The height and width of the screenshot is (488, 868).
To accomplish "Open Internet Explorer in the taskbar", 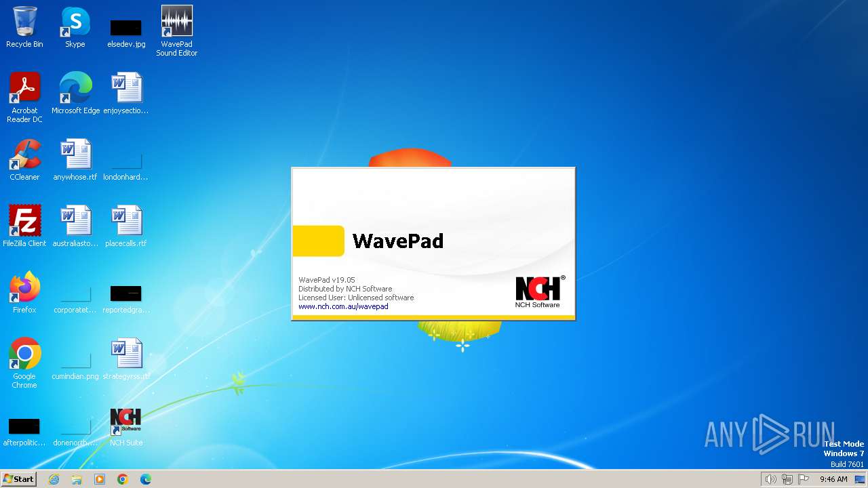I will point(54,479).
